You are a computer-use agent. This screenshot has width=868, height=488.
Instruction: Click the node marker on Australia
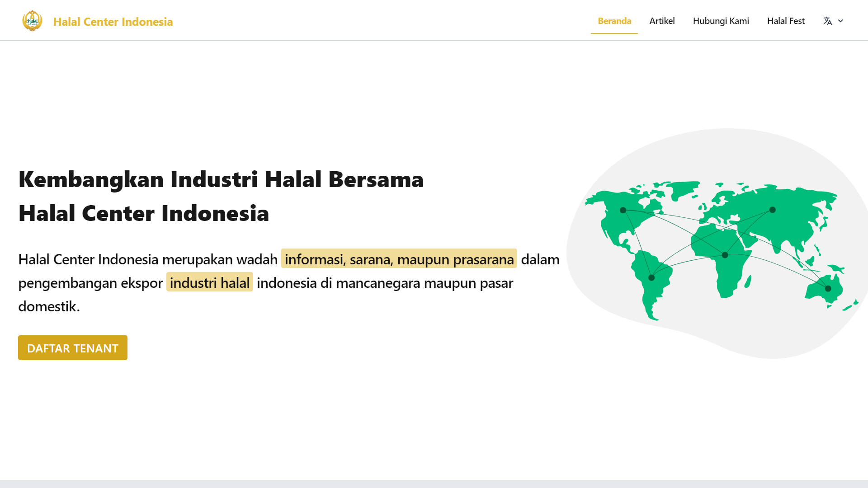(828, 289)
